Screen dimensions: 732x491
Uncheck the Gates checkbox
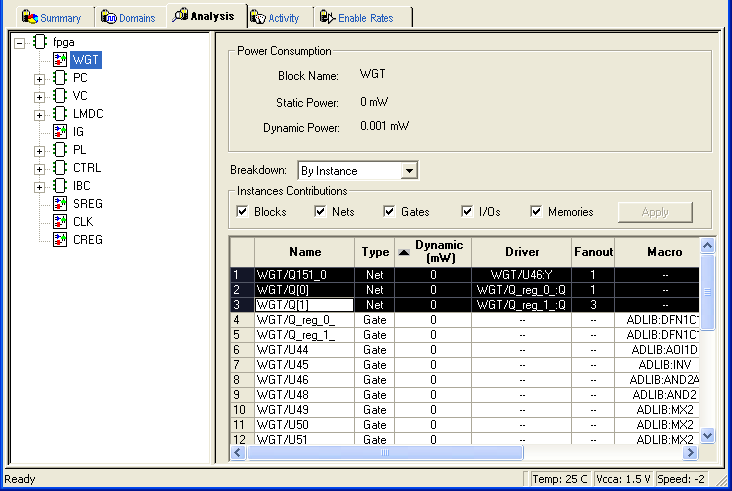tap(389, 211)
